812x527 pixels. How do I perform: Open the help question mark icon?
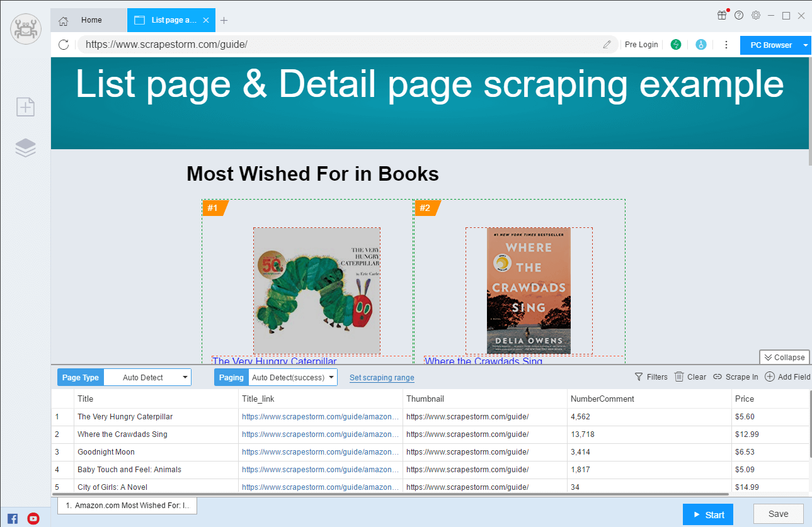[x=739, y=16]
